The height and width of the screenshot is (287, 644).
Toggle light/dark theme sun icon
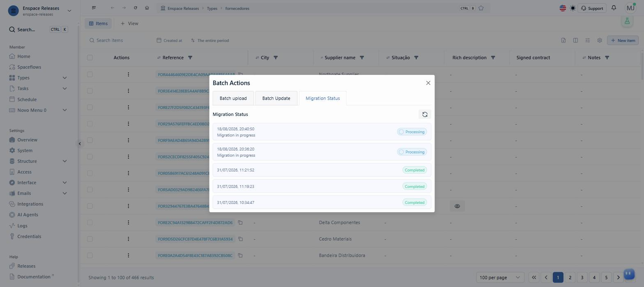(x=573, y=8)
